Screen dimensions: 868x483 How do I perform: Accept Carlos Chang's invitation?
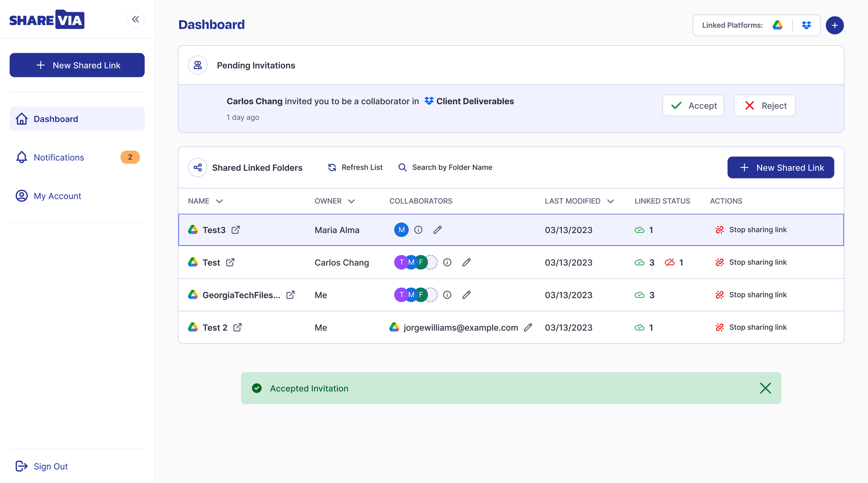[693, 105]
